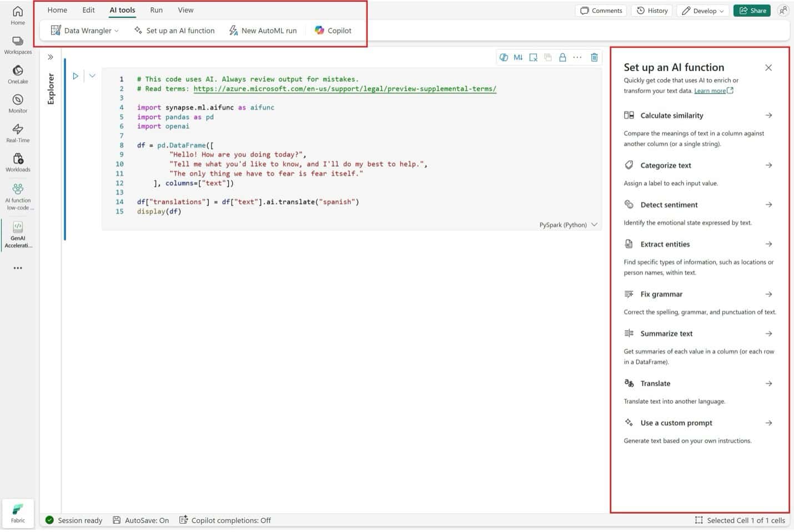Choose Extract entities AI function

click(698, 244)
